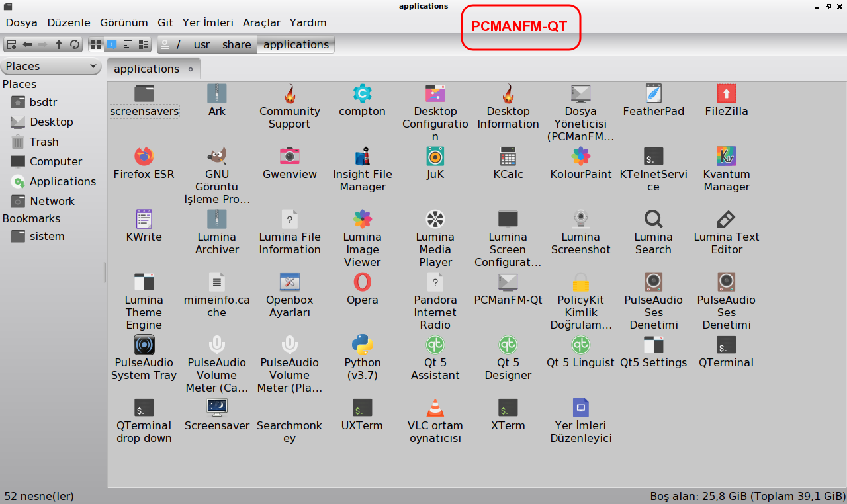
Task: Open Network in Places sidebar
Action: 53,201
